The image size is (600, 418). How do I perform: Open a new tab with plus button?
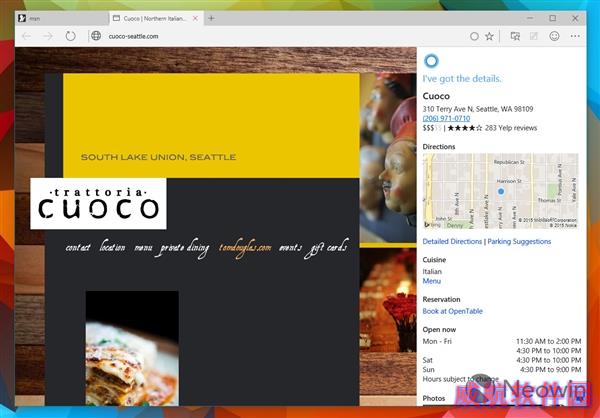tap(211, 18)
